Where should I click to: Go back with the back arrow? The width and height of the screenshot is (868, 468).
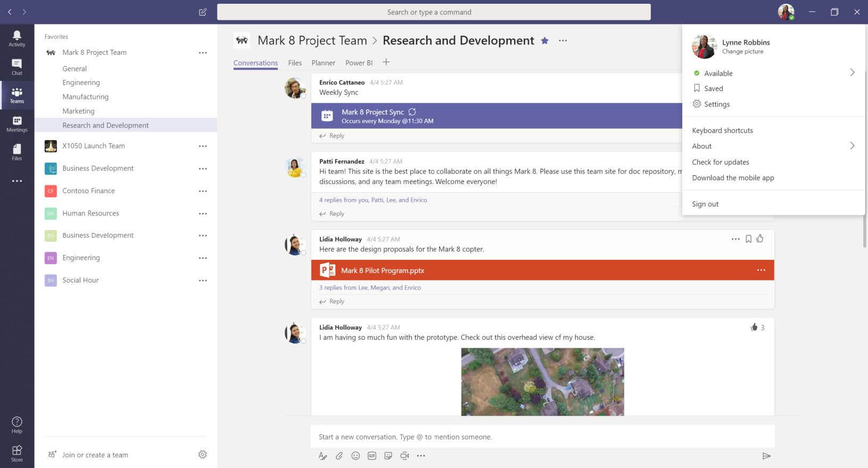(10, 12)
